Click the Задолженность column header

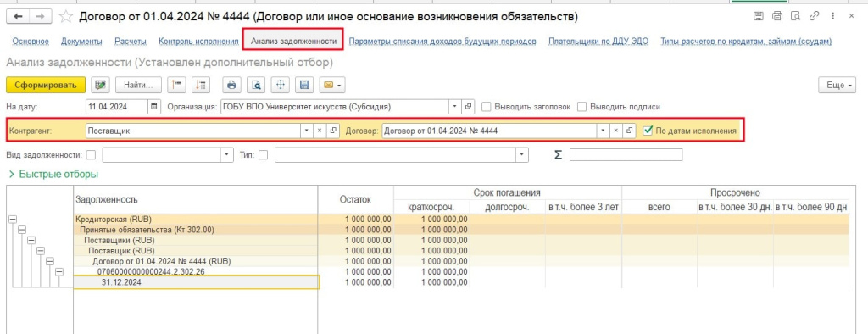(x=196, y=199)
